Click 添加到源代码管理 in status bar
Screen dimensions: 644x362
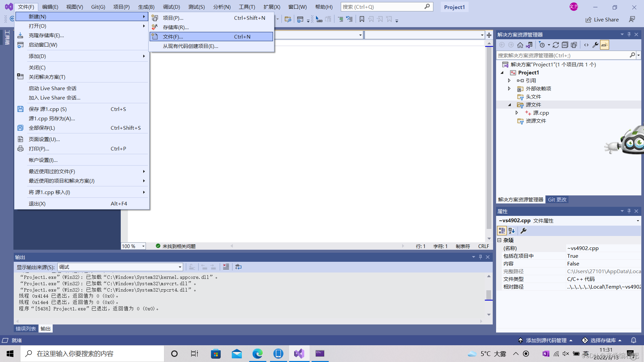[545, 340]
